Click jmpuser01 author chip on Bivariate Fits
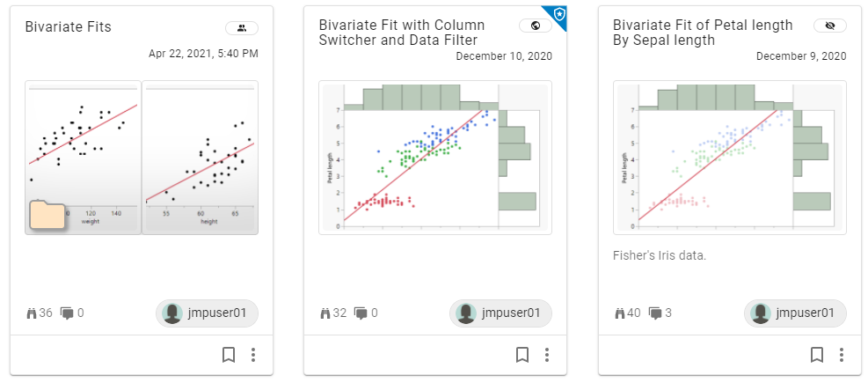Image resolution: width=868 pixels, height=383 pixels. pyautogui.click(x=208, y=313)
